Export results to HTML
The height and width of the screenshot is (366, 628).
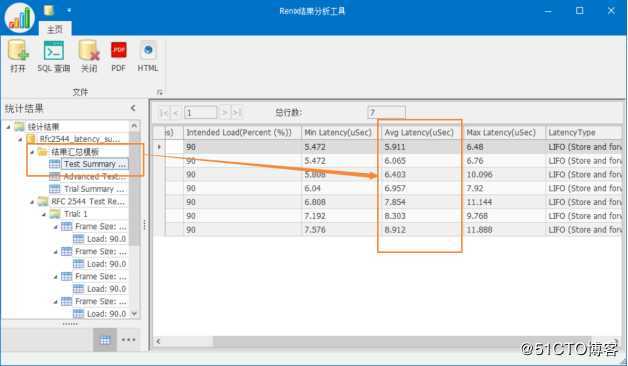pyautogui.click(x=148, y=56)
